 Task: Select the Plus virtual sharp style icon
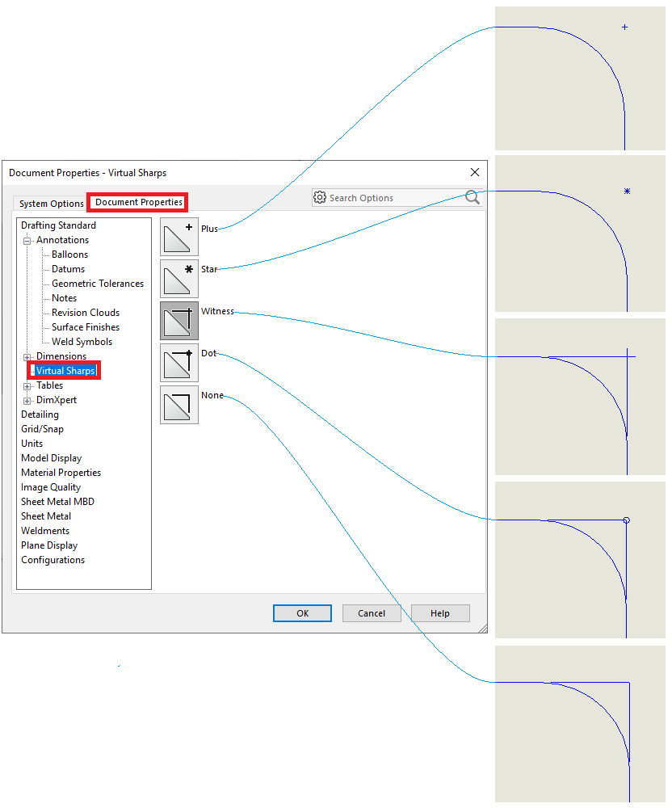[178, 237]
